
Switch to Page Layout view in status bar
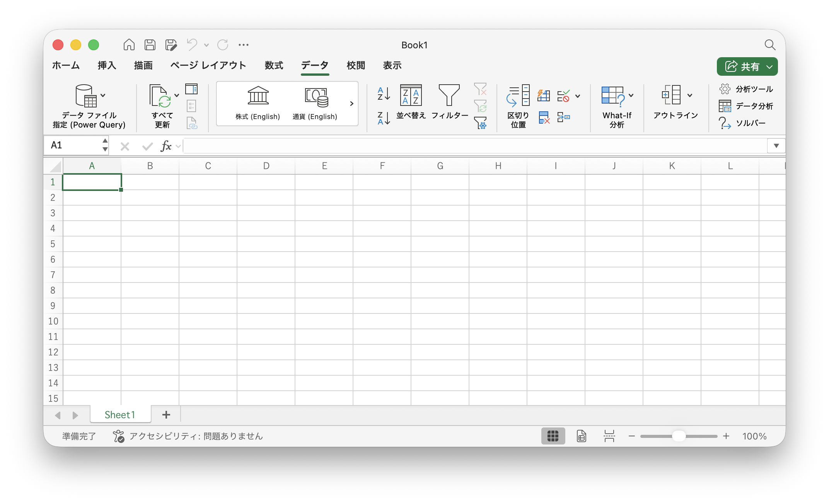click(x=582, y=436)
